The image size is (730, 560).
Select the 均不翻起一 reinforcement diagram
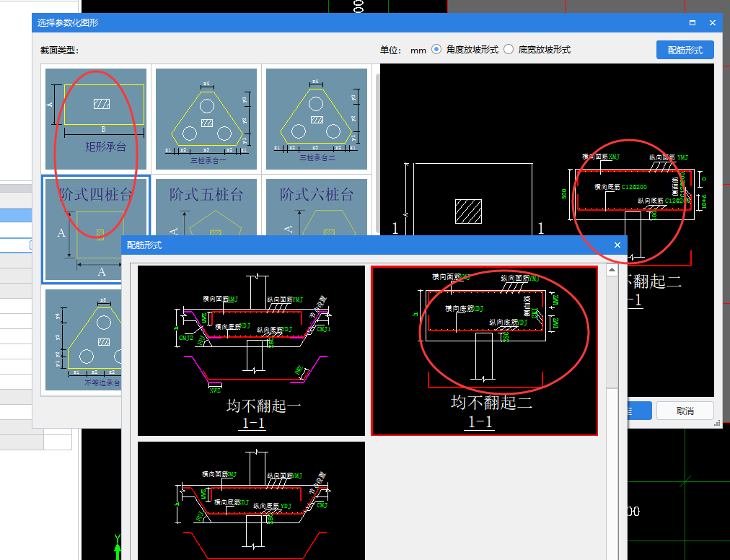click(252, 351)
